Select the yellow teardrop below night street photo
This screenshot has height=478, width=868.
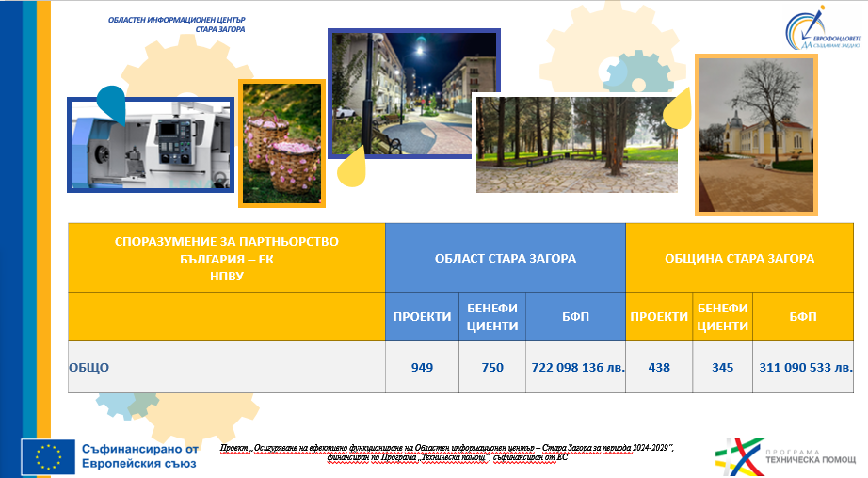pyautogui.click(x=351, y=167)
